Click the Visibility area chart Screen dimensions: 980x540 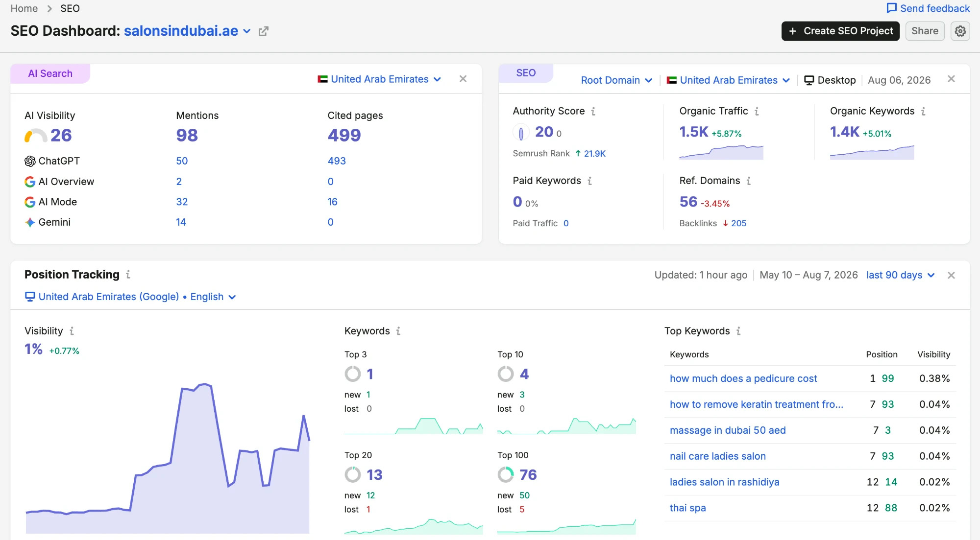(x=168, y=458)
